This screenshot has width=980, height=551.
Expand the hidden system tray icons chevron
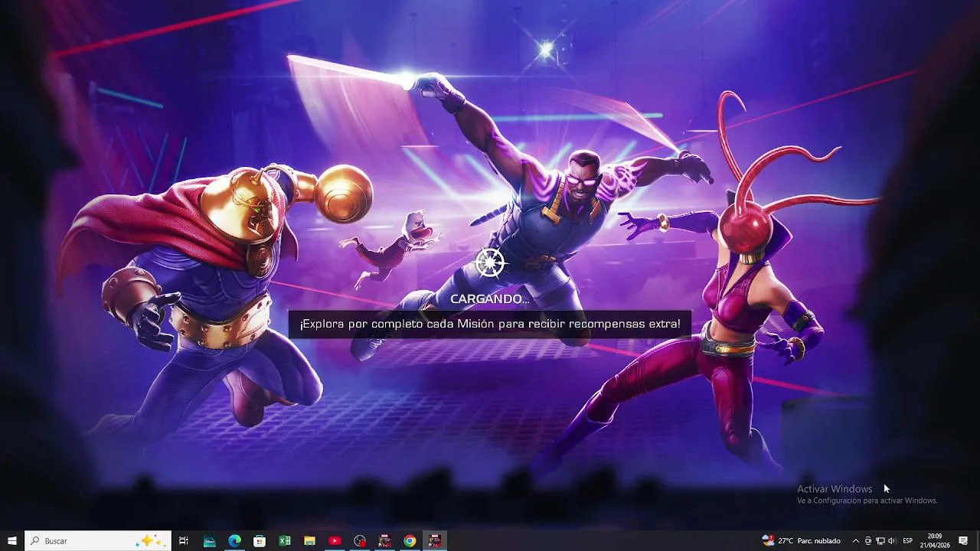(856, 541)
